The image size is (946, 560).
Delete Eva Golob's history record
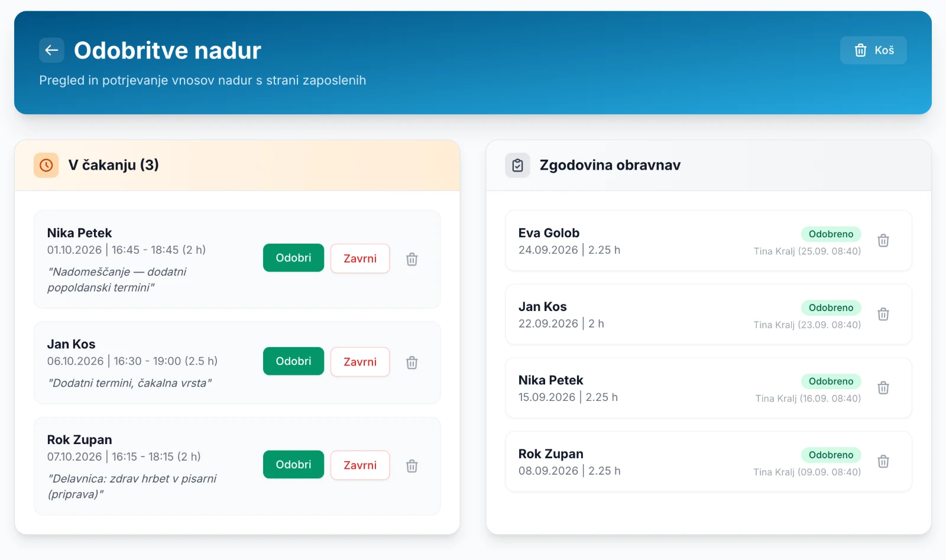click(883, 241)
